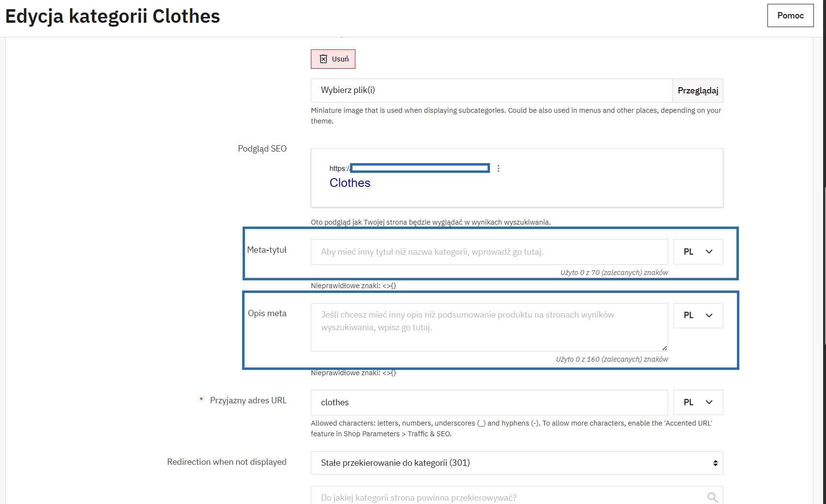
Task: Open PL language dropdown for Meta-tytuł
Action: click(x=698, y=252)
